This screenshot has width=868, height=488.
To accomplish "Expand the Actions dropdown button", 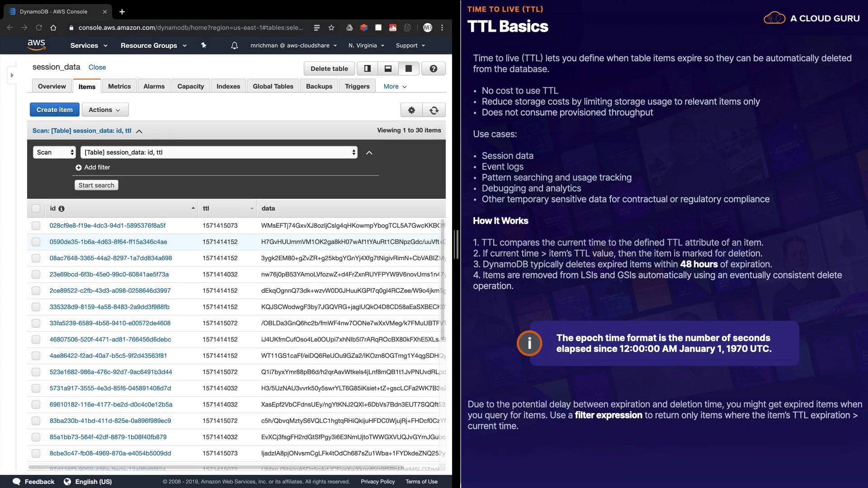I will [105, 110].
